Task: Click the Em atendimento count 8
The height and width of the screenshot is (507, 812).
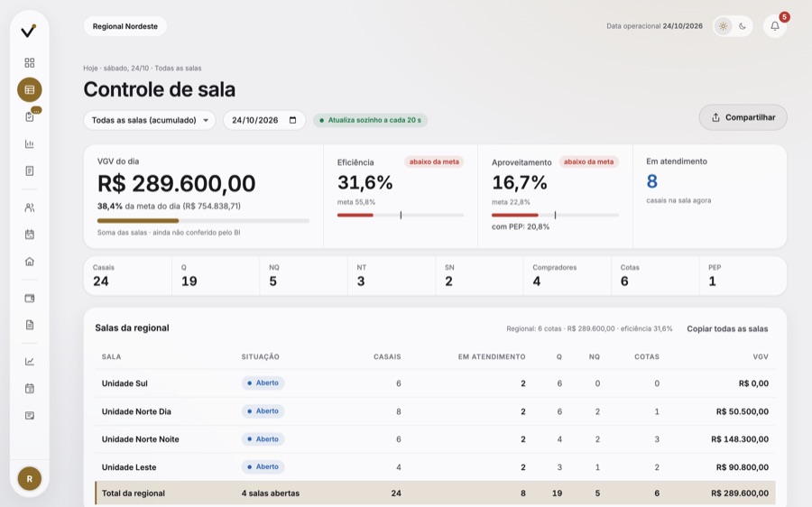Action: tap(652, 181)
